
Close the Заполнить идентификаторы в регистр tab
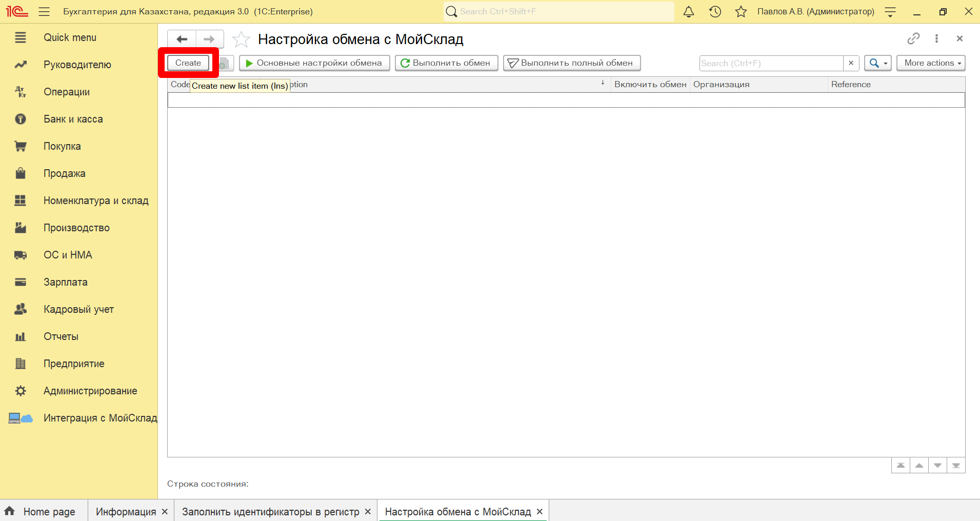[x=368, y=512]
